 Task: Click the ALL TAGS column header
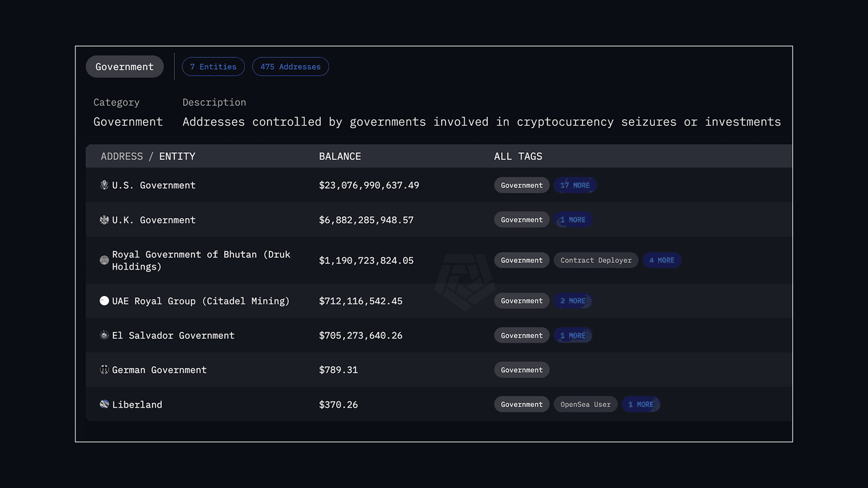point(518,156)
